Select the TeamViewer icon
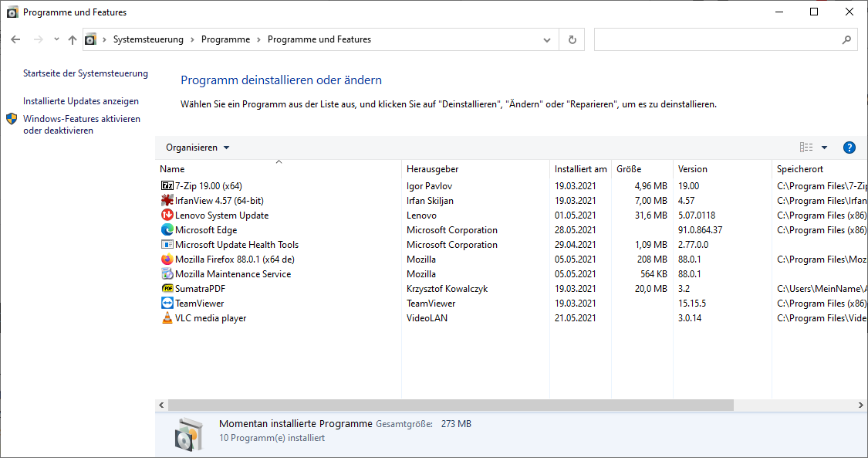868x458 pixels. (167, 304)
